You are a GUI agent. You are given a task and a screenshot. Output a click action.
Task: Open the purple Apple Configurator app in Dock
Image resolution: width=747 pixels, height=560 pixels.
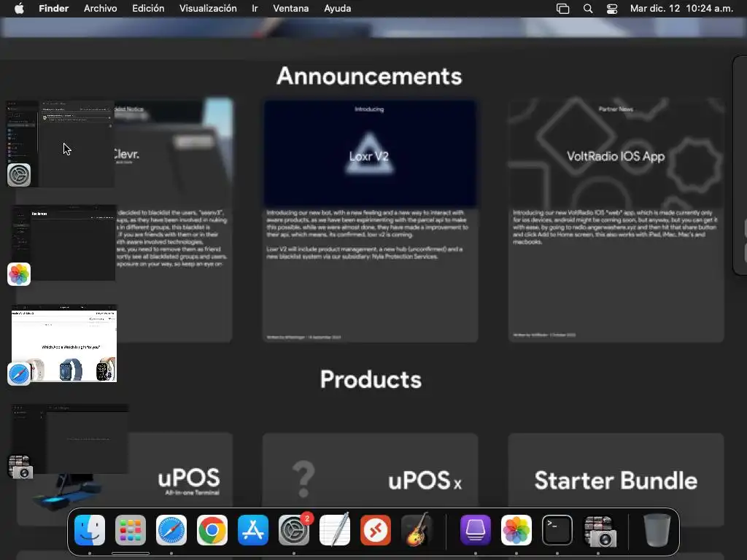coord(476,530)
